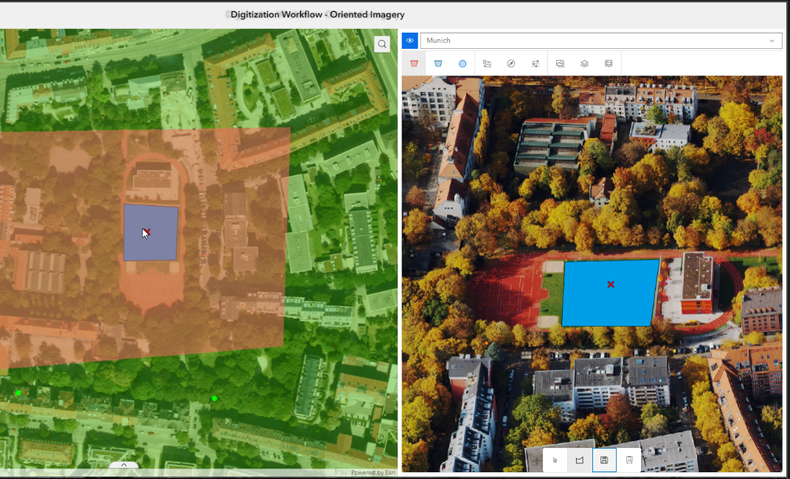
Task: Click the image overlay tool icon
Action: coord(560,64)
